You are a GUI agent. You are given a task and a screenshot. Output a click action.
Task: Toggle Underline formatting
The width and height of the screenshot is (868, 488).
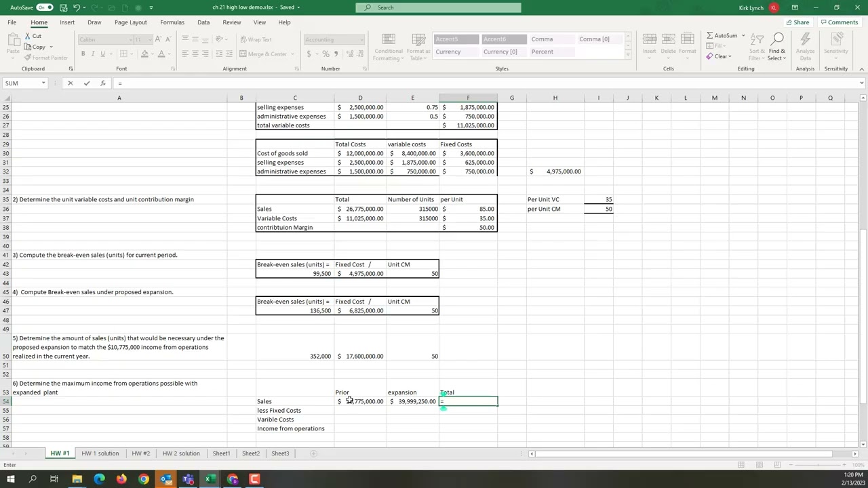[102, 54]
